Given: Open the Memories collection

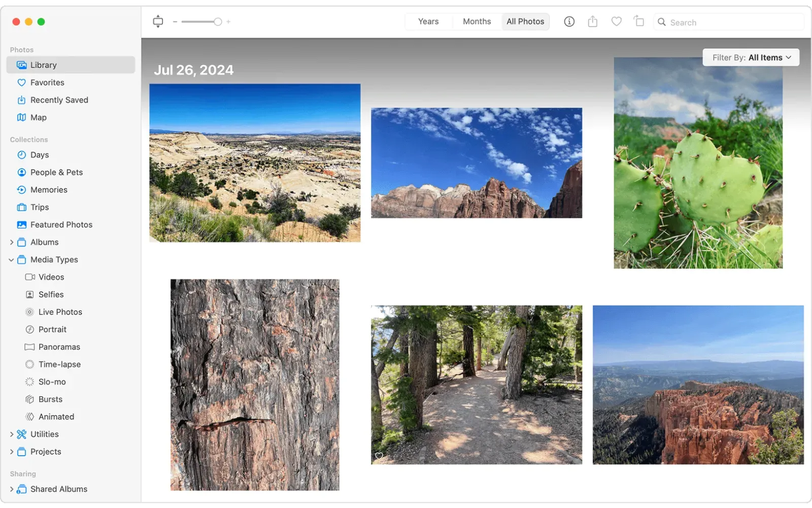Looking at the screenshot, I should [49, 189].
